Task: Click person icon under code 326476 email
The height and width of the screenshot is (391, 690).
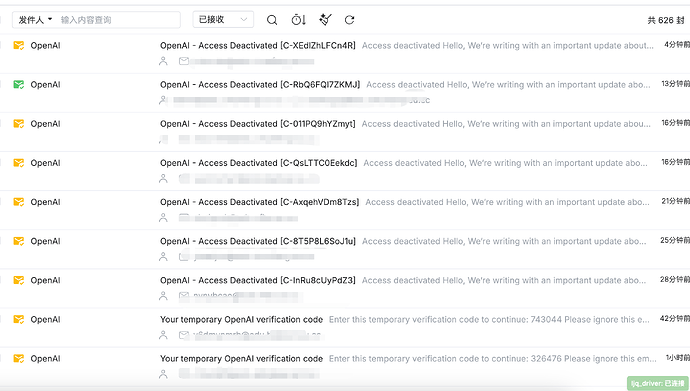Action: pyautogui.click(x=163, y=374)
